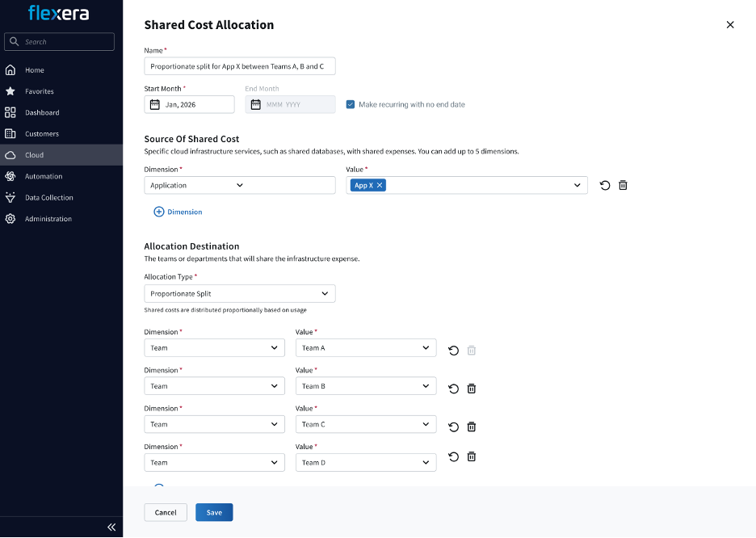Screen dimensions: 756x538
Task: Remove the App X tag
Action: click(x=380, y=185)
